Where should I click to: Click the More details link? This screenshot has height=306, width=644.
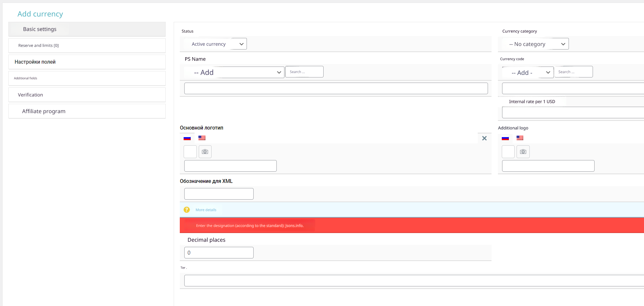coord(206,210)
